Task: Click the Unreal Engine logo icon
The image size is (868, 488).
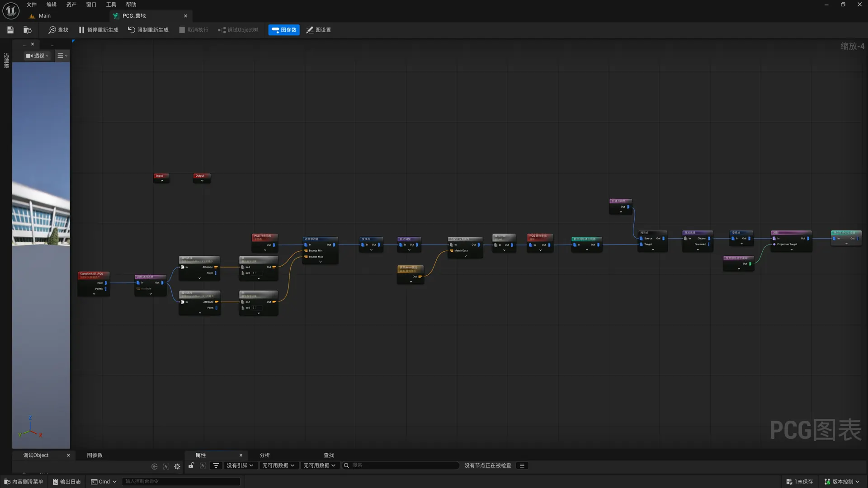Action: point(11,11)
